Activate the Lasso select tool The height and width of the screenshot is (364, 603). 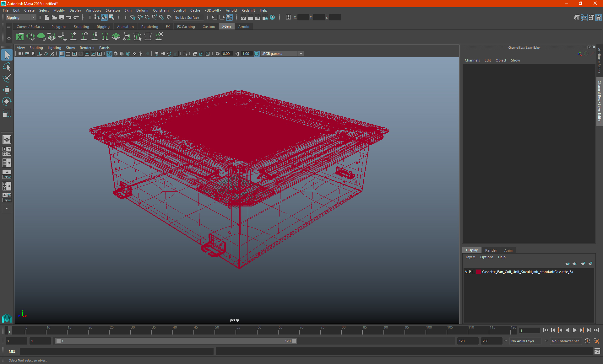coord(7,67)
